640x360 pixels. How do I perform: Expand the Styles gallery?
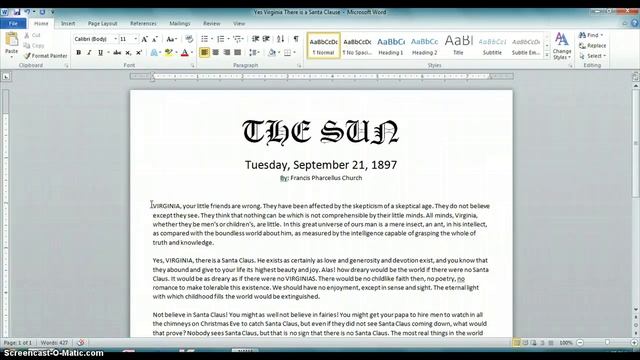(547, 56)
